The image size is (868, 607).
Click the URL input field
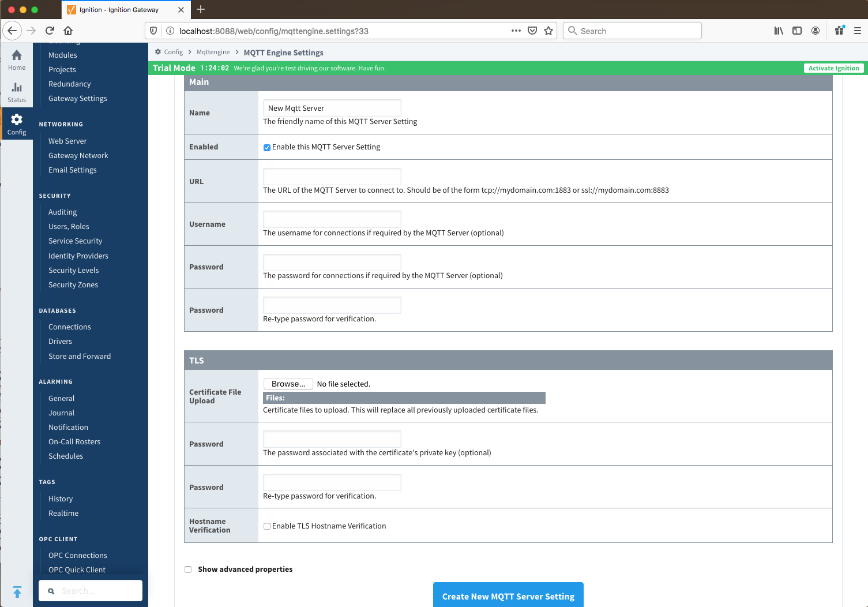pyautogui.click(x=332, y=177)
